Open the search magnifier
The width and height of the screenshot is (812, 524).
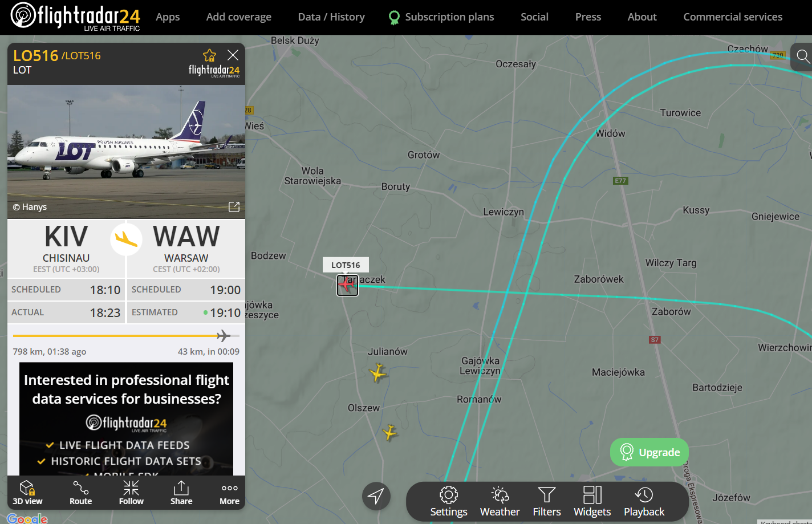coord(803,56)
